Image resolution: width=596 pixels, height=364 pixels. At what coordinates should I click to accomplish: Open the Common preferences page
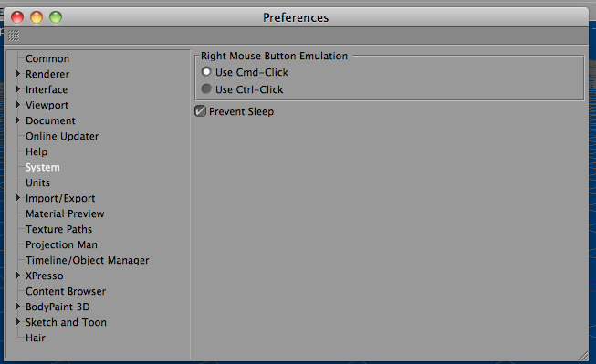click(47, 58)
